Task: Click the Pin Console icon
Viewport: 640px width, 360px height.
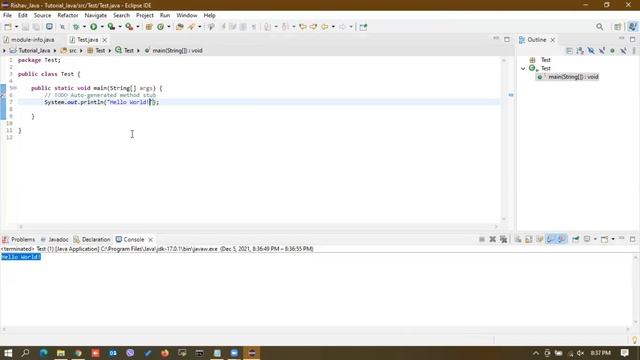Action: pyautogui.click(x=576, y=240)
